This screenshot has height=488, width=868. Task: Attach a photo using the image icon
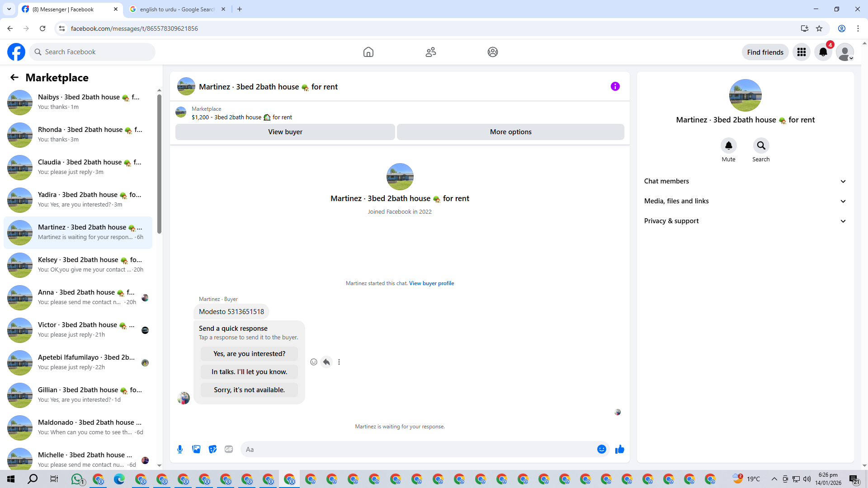coord(196,449)
